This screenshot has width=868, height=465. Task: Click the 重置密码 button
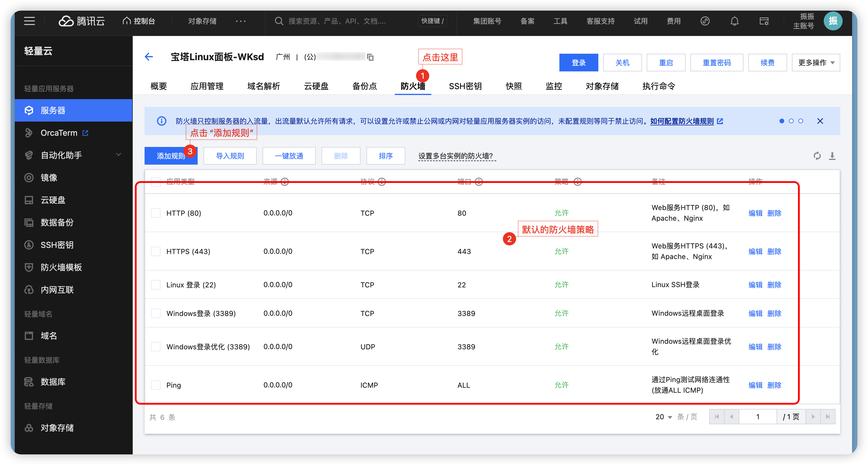[717, 63]
